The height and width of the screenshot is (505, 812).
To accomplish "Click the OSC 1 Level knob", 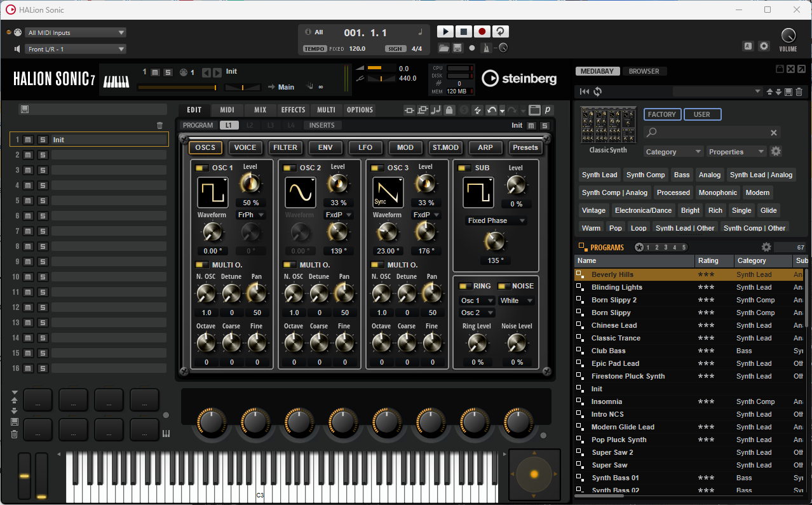I will pos(250,184).
